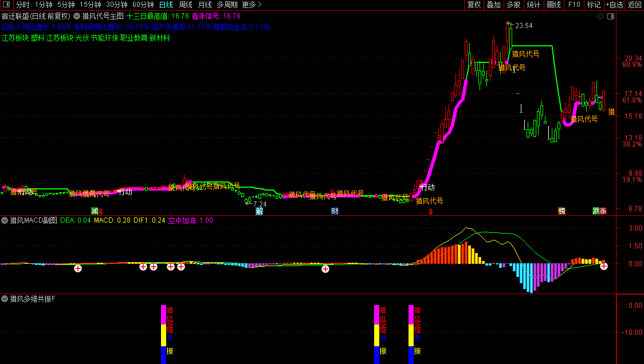The width and height of the screenshot is (644, 364).
Task: Click the lone plus marker mid MACD panel
Action: [x=325, y=269]
